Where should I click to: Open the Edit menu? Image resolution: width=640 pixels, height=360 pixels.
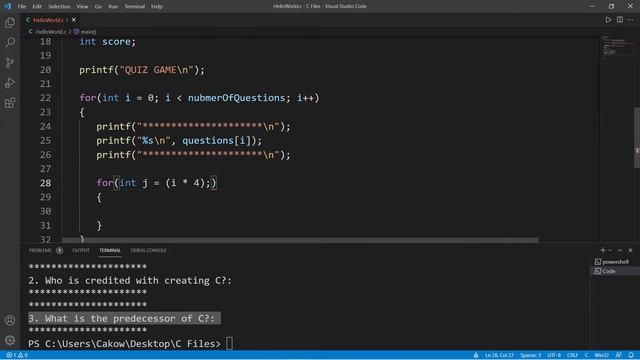(x=37, y=7)
